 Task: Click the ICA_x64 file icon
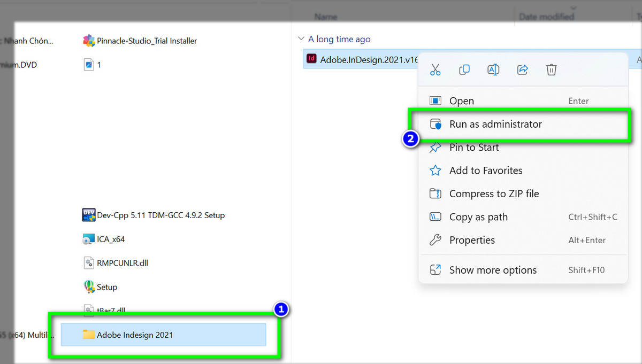(x=89, y=239)
